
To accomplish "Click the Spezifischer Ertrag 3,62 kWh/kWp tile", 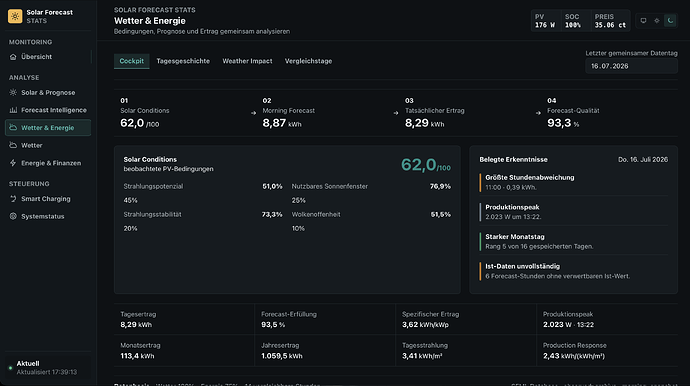I will tap(466, 320).
